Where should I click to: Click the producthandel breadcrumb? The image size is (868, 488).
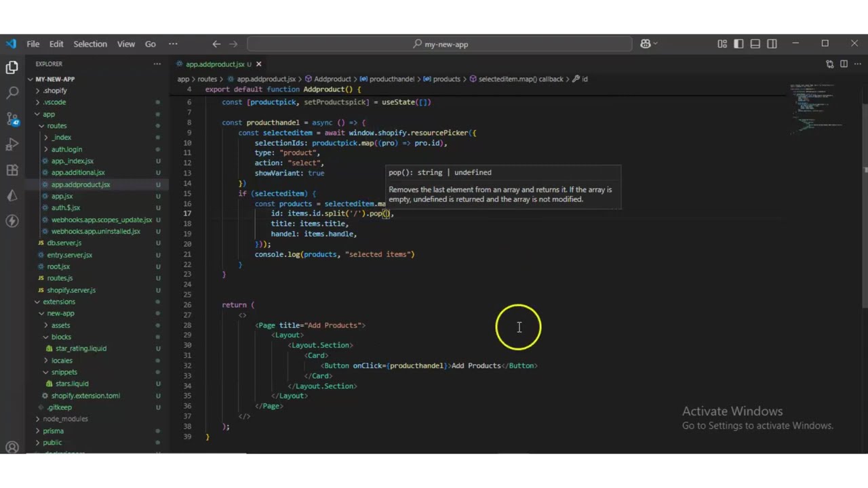pyautogui.click(x=391, y=79)
